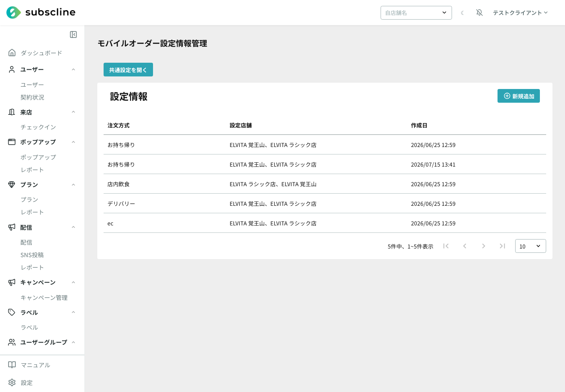The image size is (565, 392).
Task: Open 配信 submenu item
Action: point(26,242)
